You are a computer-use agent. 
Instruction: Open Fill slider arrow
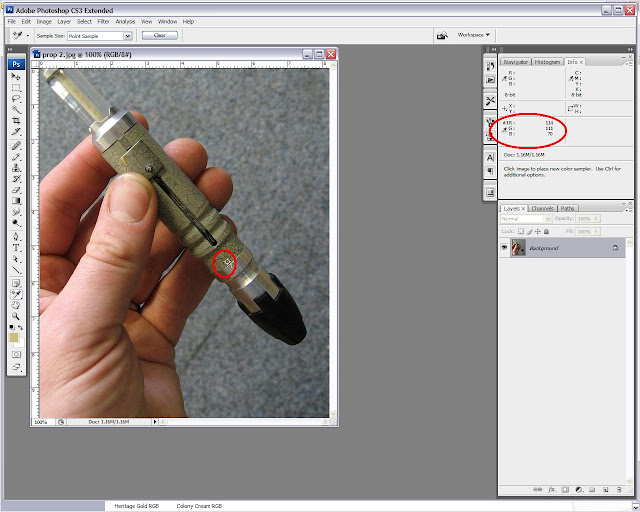(596, 232)
